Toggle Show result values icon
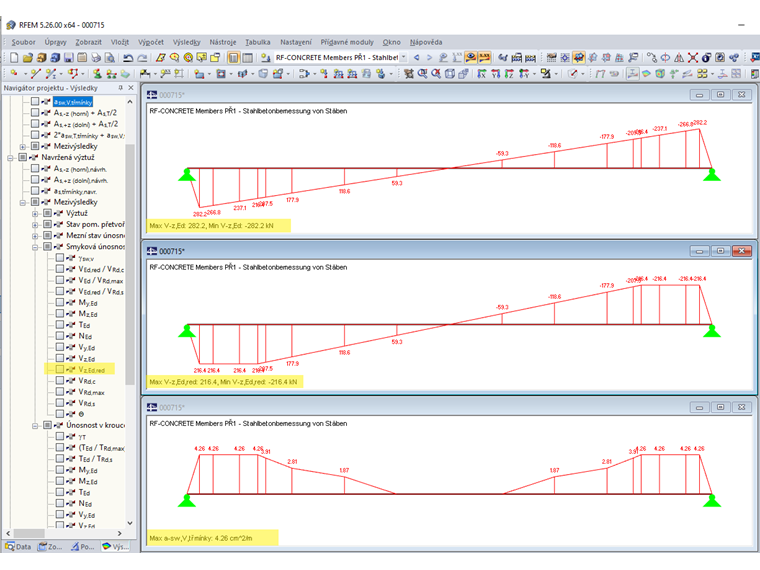Image resolution: width=760 pixels, height=570 pixels. point(484,58)
